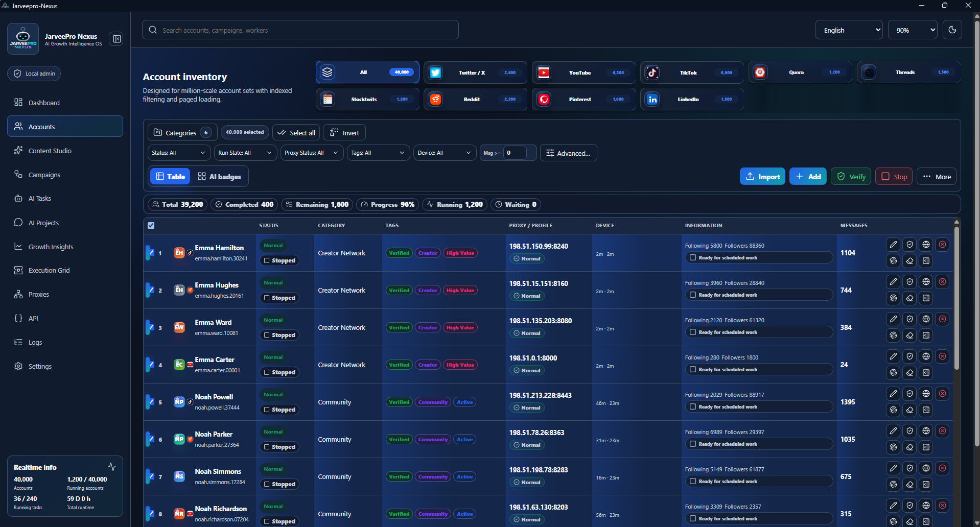980x527 pixels.
Task: Click panel icon in Emma Carter row
Action: (926, 373)
